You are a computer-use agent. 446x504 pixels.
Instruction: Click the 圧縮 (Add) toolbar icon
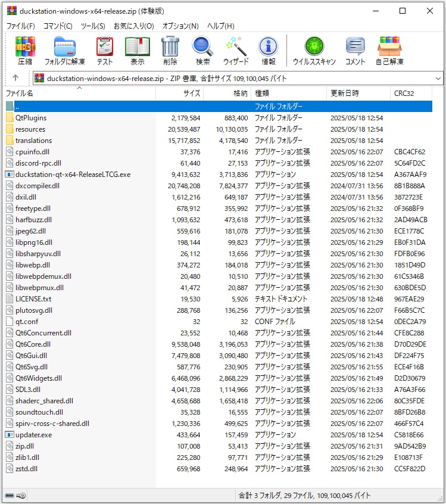pos(25,46)
